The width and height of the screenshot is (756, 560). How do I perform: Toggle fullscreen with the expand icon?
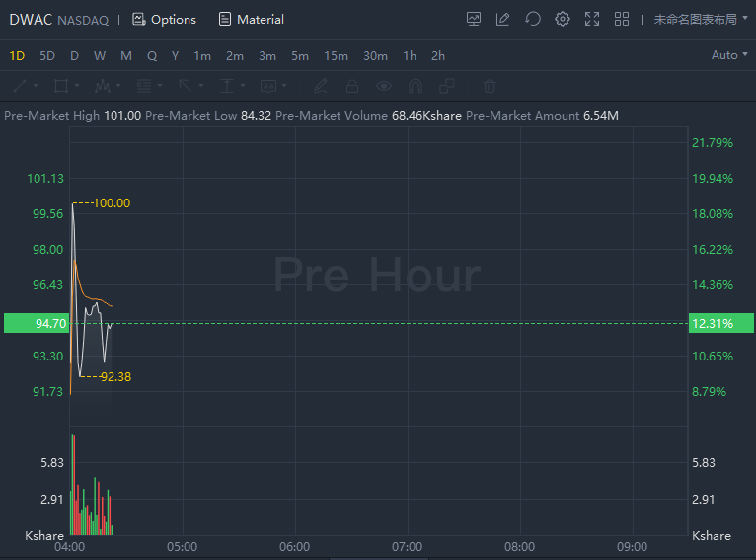click(x=592, y=20)
